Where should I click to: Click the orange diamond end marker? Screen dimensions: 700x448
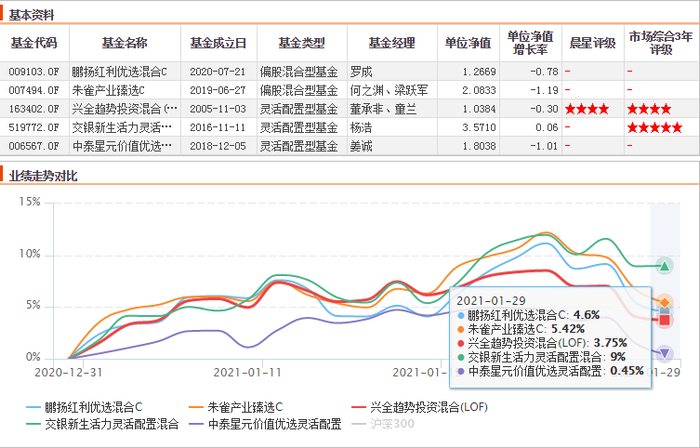(x=664, y=303)
